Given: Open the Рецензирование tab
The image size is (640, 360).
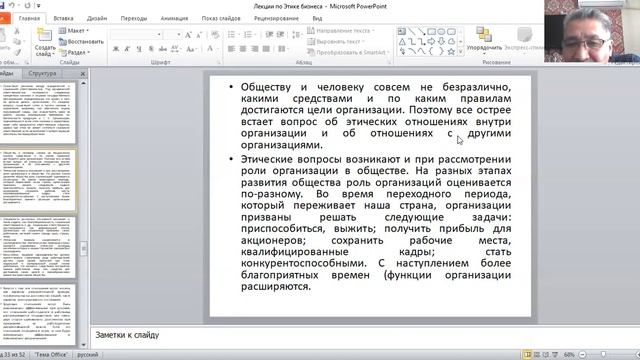Looking at the screenshot, I should (276, 18).
